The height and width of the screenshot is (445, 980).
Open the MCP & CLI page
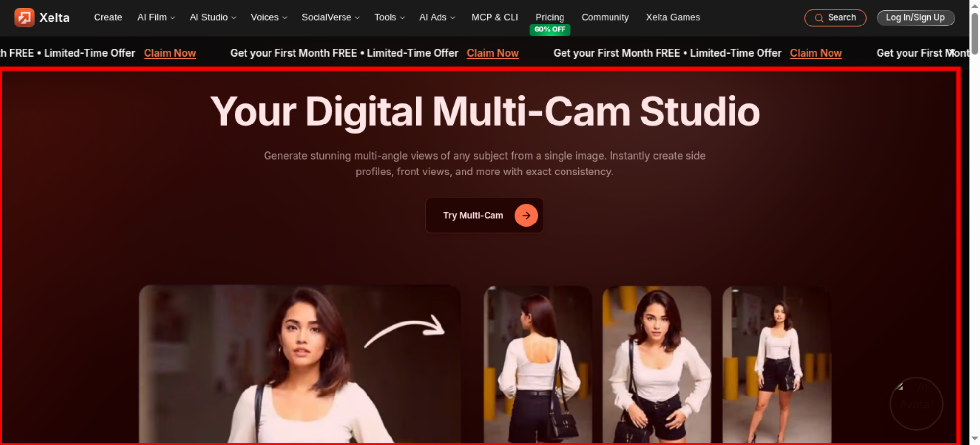(x=494, y=17)
